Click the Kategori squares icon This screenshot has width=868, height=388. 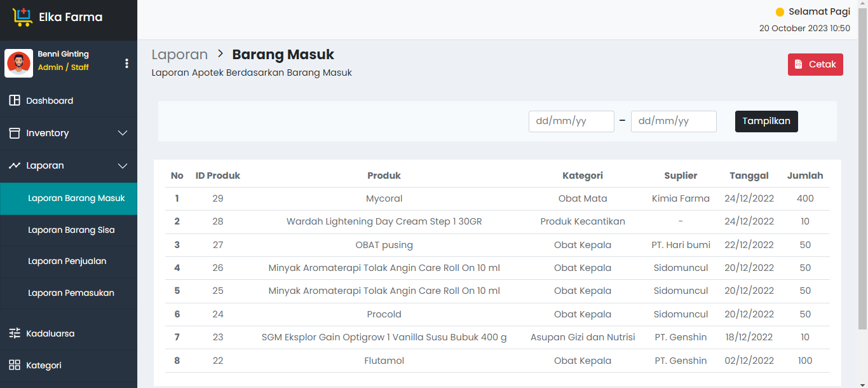click(x=15, y=365)
